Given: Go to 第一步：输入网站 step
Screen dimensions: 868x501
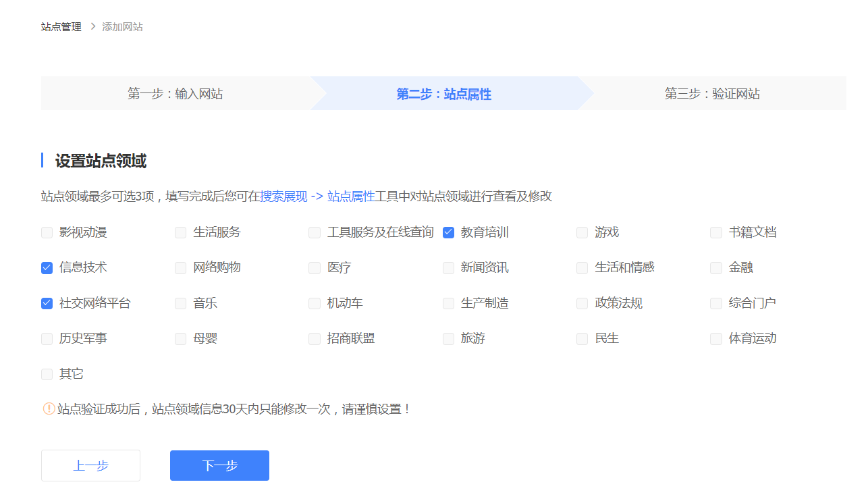Looking at the screenshot, I should tap(175, 94).
